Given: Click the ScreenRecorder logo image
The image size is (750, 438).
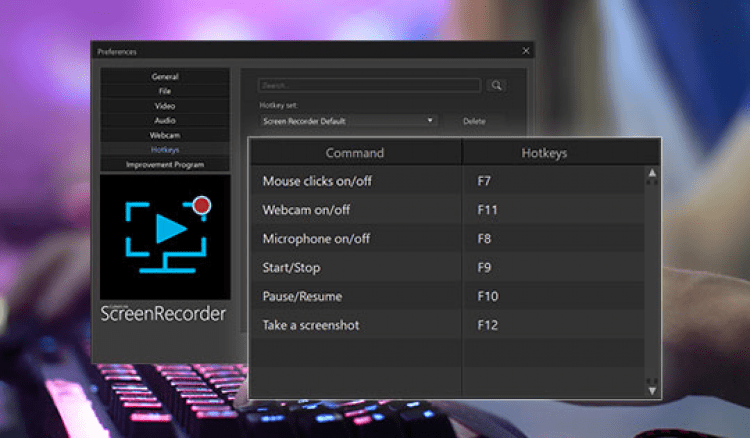Looking at the screenshot, I should [x=165, y=235].
